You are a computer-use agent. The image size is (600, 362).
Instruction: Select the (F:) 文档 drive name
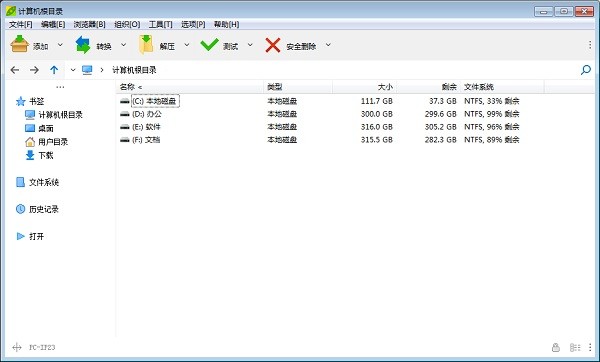(x=146, y=140)
